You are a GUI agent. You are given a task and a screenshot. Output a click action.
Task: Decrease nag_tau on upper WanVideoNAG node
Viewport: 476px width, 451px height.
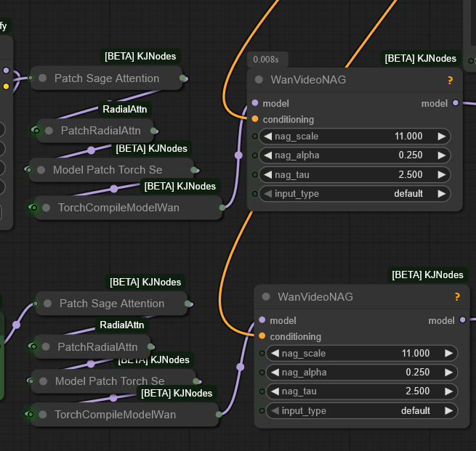(267, 175)
